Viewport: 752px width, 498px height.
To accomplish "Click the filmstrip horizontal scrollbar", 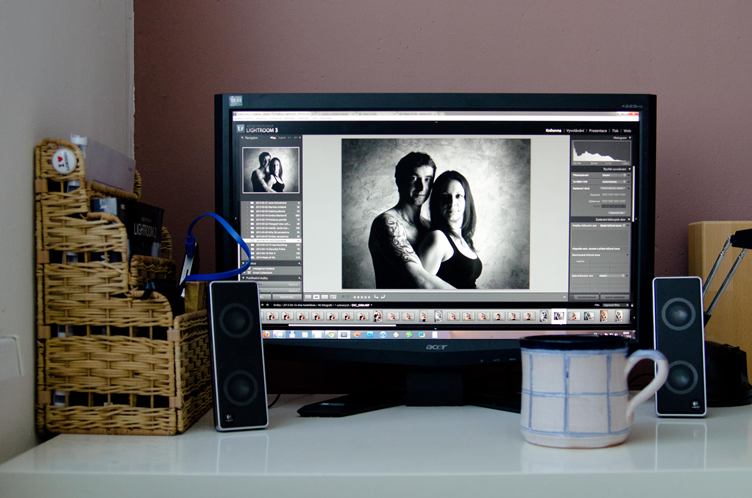I will pos(342,325).
